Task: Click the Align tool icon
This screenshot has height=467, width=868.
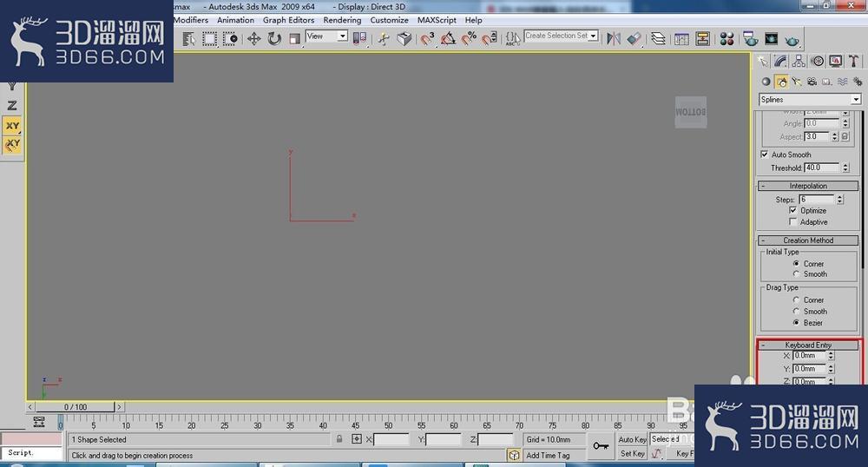Action: tap(635, 39)
